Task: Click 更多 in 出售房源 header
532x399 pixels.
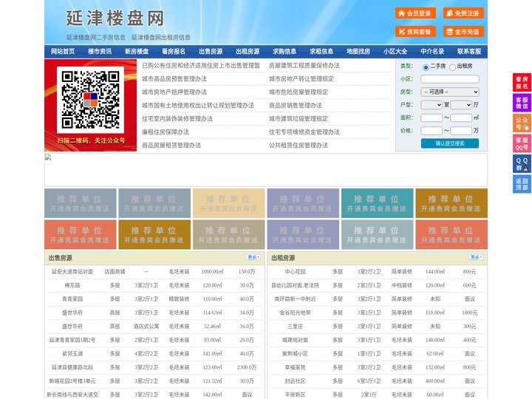Action: tap(253, 258)
